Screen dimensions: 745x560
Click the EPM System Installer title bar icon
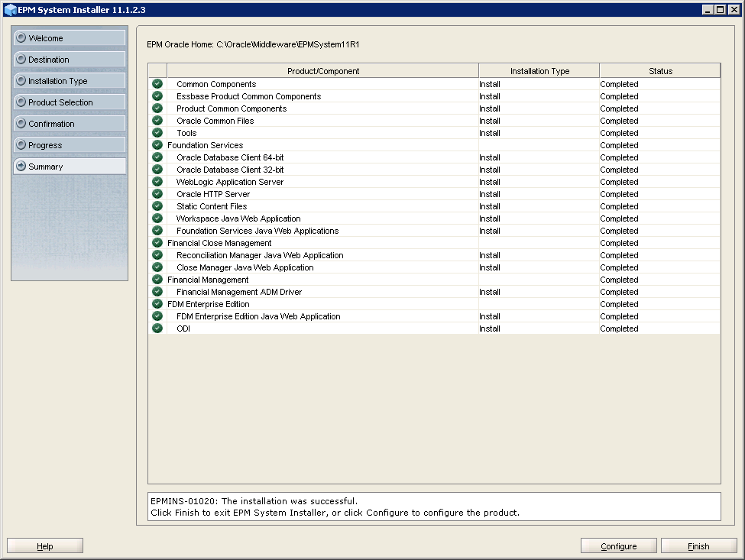pyautogui.click(x=10, y=9)
